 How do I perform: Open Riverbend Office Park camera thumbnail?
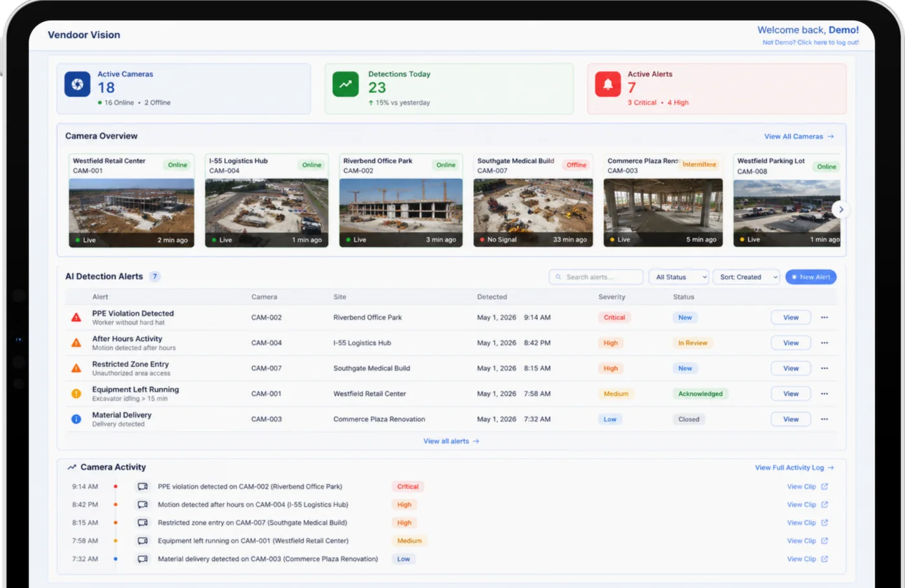tap(401, 213)
